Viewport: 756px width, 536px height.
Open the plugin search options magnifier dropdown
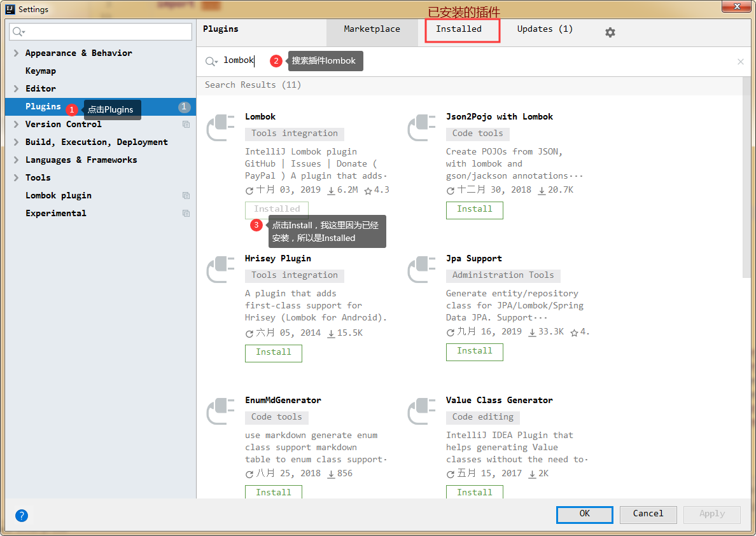[211, 61]
